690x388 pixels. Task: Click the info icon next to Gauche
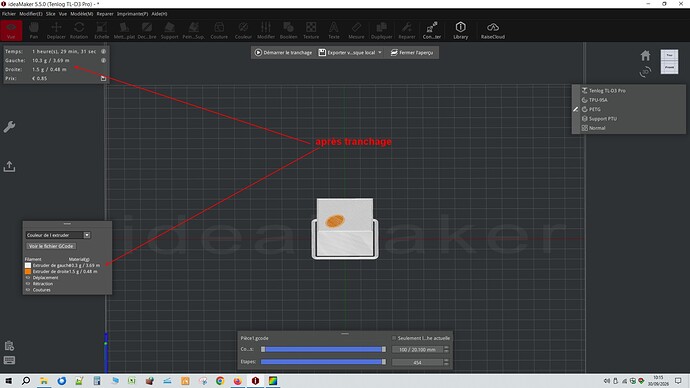tap(103, 60)
